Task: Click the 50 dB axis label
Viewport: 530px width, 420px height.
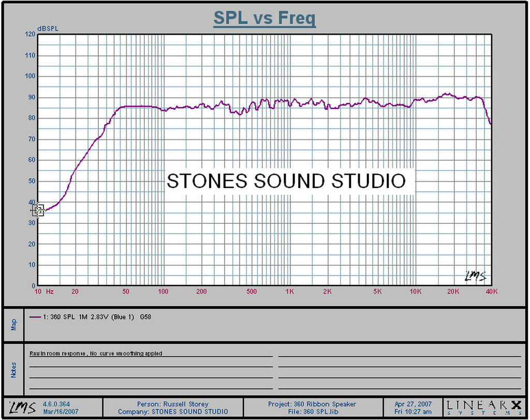Action: click(32, 181)
